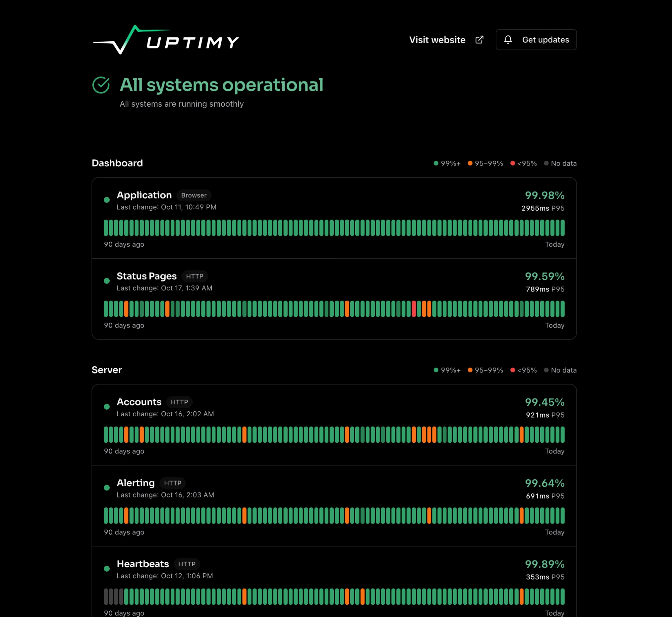Viewport: 672px width, 617px height.
Task: Click the Uptimy logo
Action: click(x=166, y=40)
